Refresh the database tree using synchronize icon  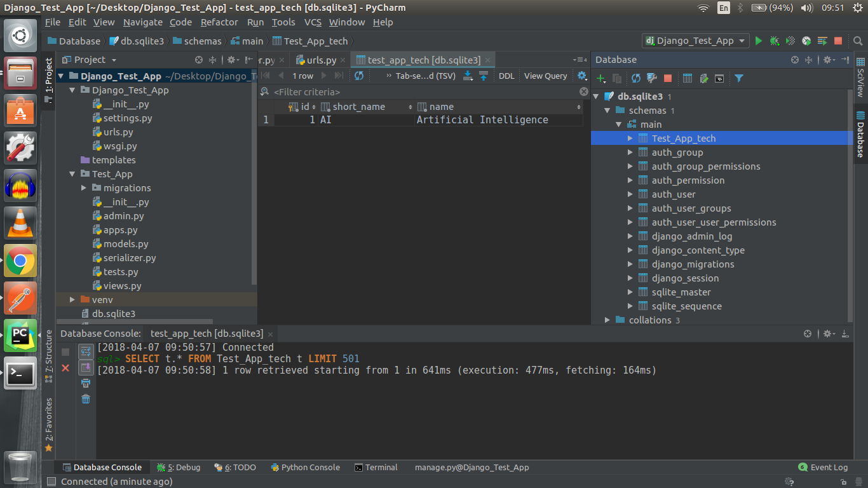coord(635,78)
